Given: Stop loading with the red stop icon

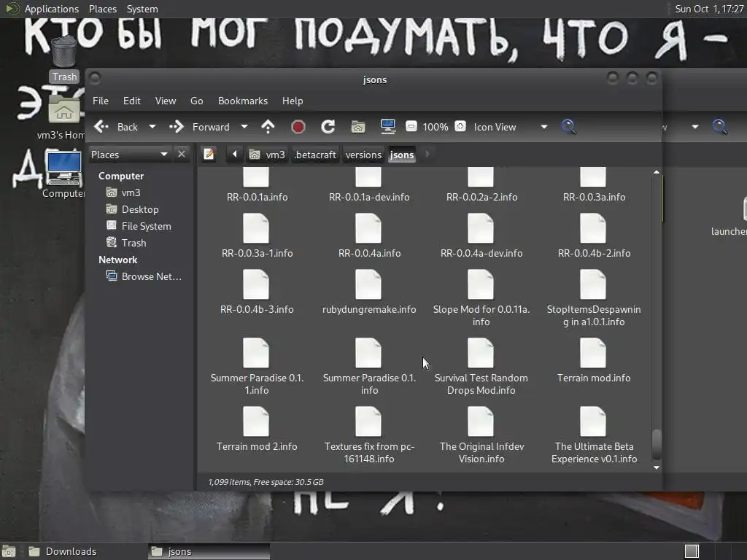Looking at the screenshot, I should [298, 127].
